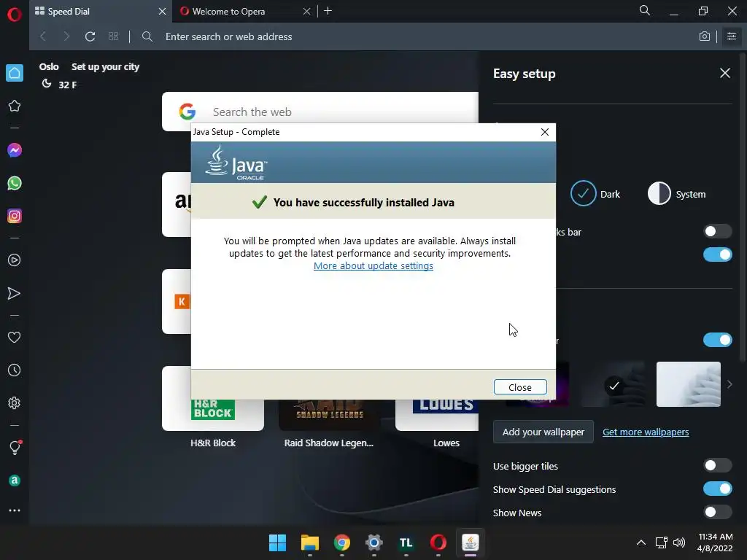747x560 pixels.
Task: Select the checked dark wallpaper thumbnail
Action: (614, 384)
